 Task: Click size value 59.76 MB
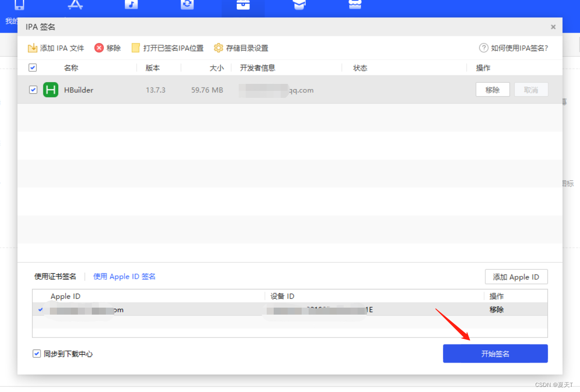pyautogui.click(x=207, y=90)
